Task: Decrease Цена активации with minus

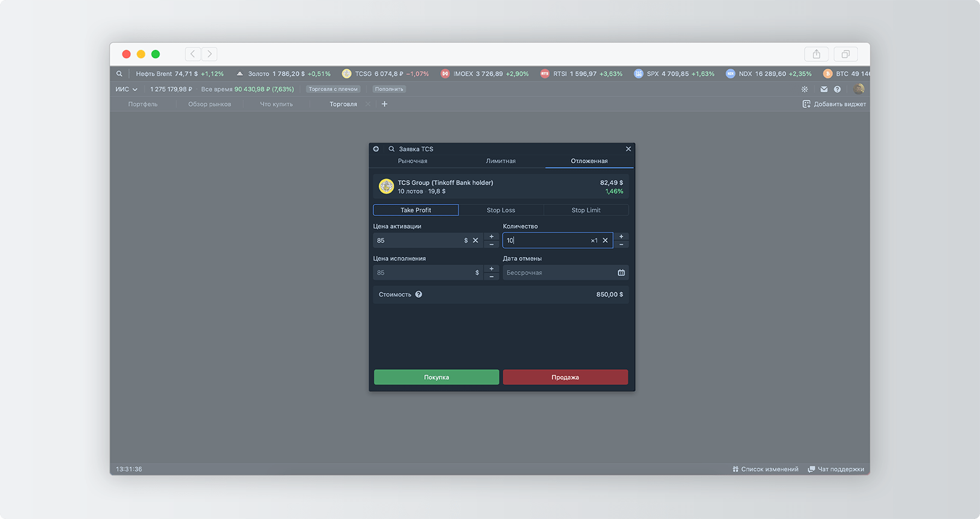Action: 491,244
